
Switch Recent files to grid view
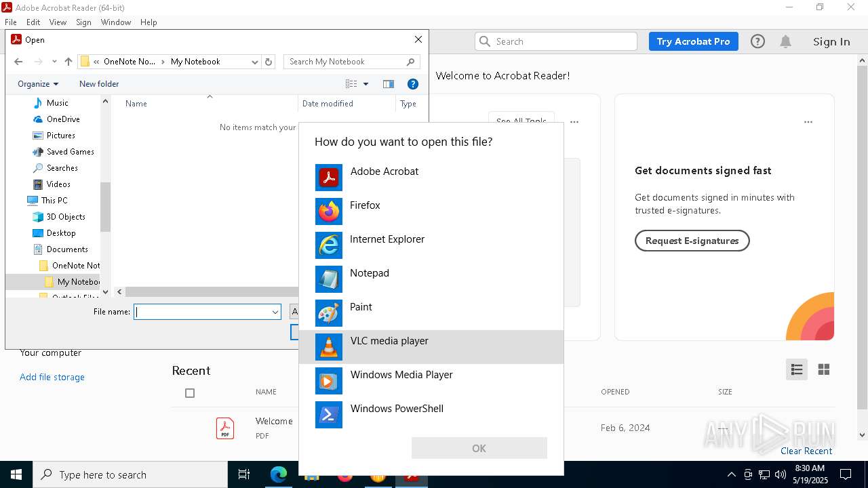point(824,369)
